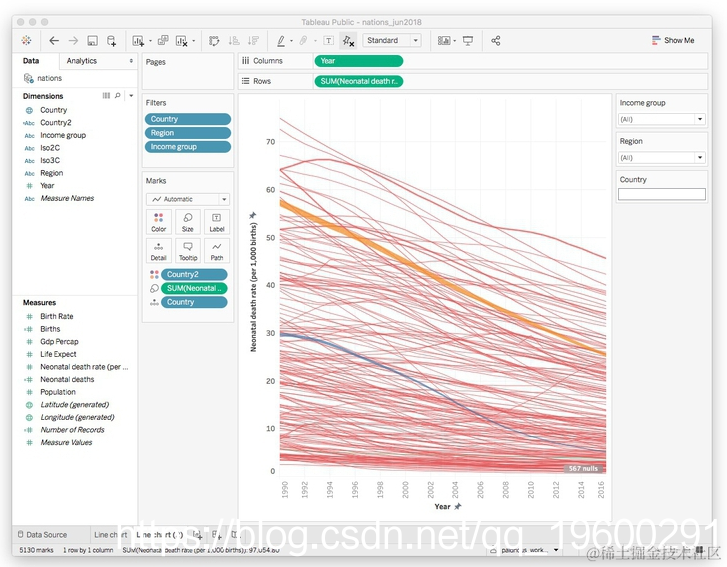The image size is (727, 567).
Task: Click the Share workbook icon
Action: tap(496, 41)
